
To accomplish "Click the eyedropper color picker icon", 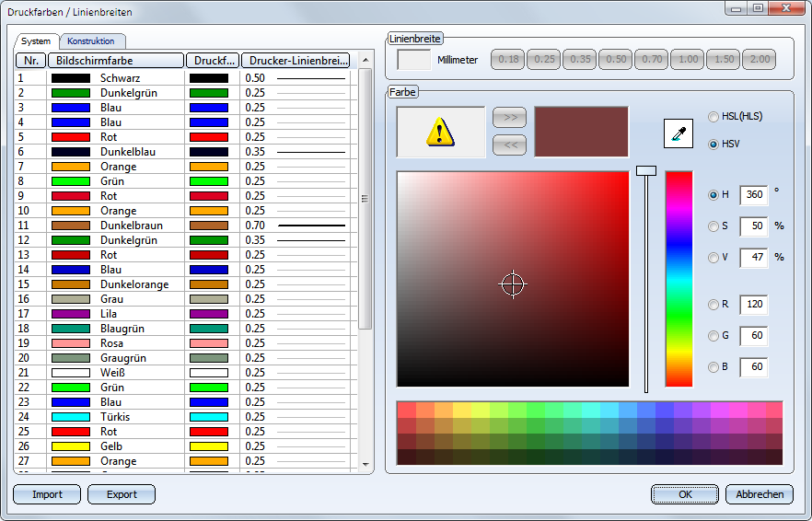I will pos(678,133).
